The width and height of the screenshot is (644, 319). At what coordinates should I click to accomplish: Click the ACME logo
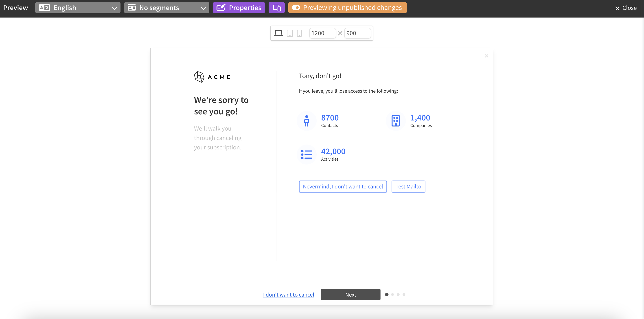coord(212,77)
